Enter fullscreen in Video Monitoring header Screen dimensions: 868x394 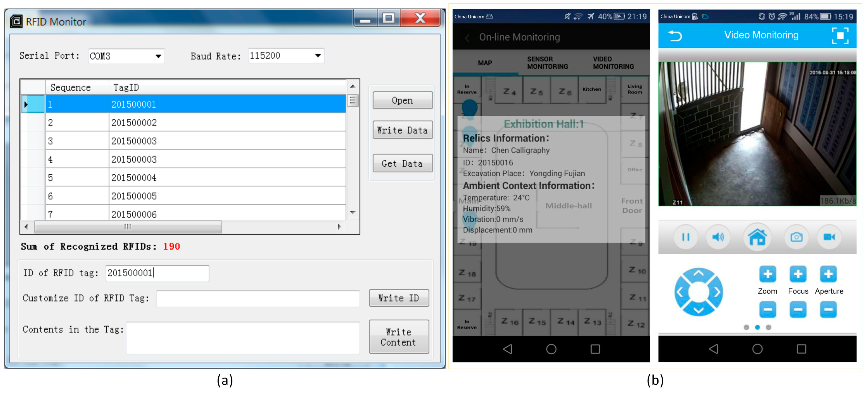[x=840, y=36]
